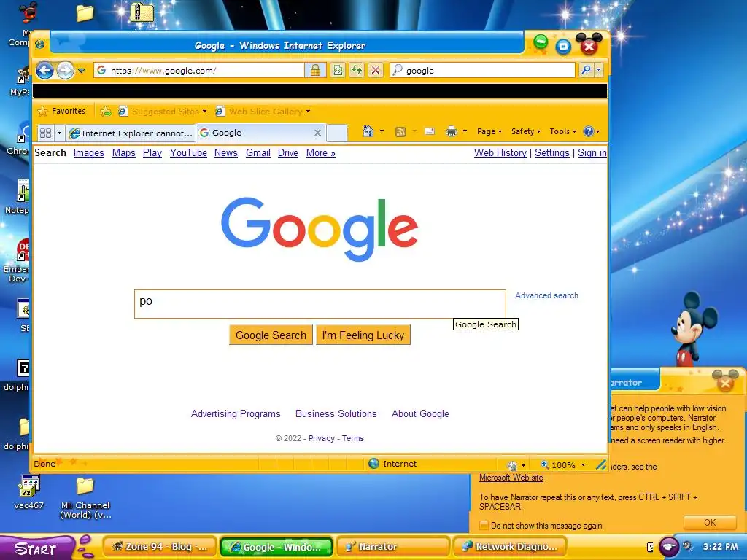Viewport: 747px width, 560px height.
Task: Open Business Solutions link
Action: [x=336, y=414]
